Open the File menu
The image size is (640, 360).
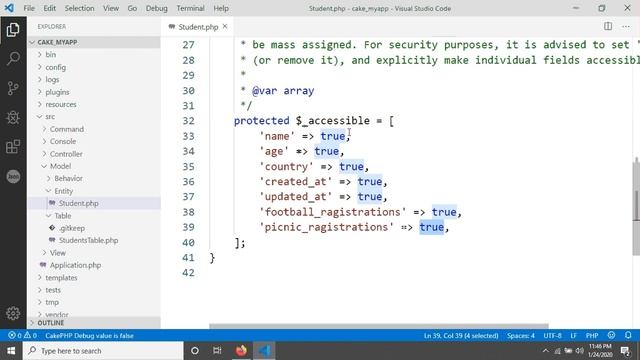29,8
